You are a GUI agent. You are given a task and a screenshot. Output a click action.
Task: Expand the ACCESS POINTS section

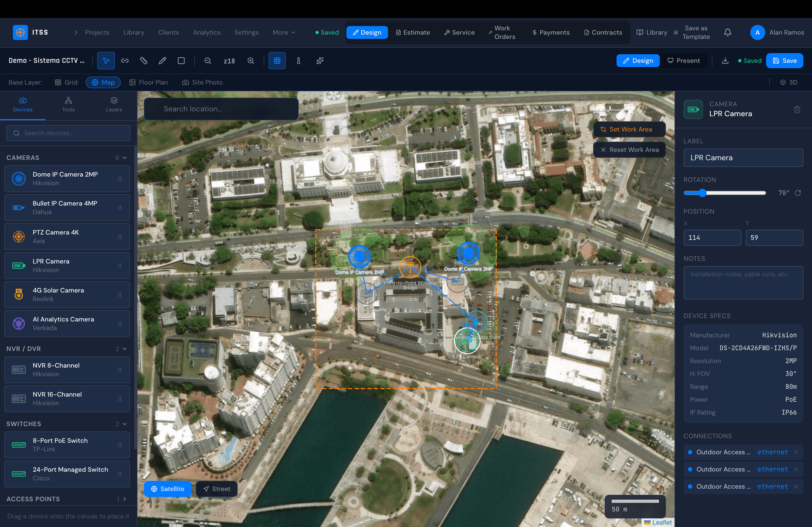[x=124, y=499]
